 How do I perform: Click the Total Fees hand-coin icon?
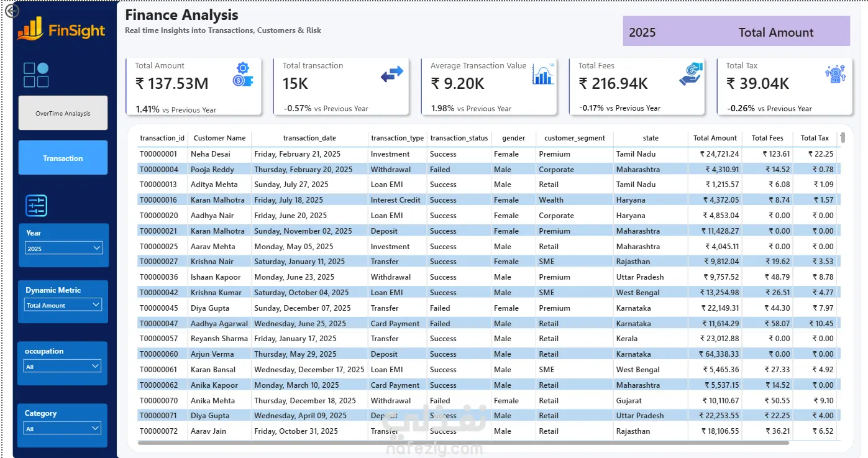point(690,74)
